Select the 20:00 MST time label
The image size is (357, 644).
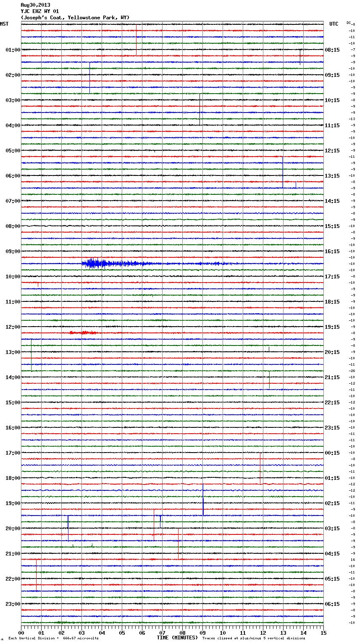click(13, 529)
